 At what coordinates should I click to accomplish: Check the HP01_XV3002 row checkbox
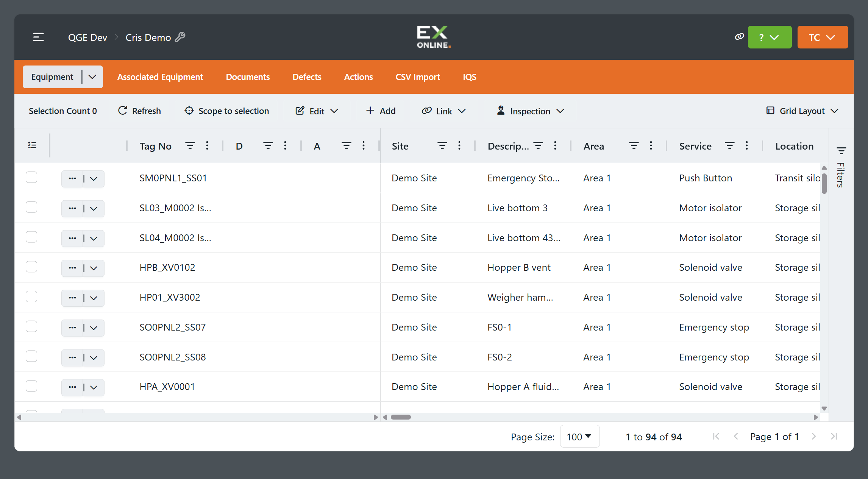pos(31,296)
